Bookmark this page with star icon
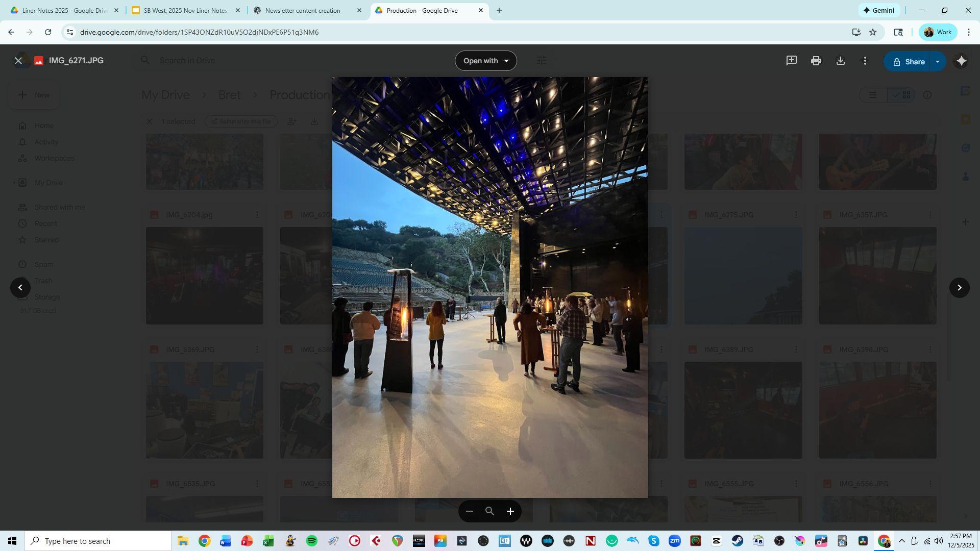 [873, 32]
